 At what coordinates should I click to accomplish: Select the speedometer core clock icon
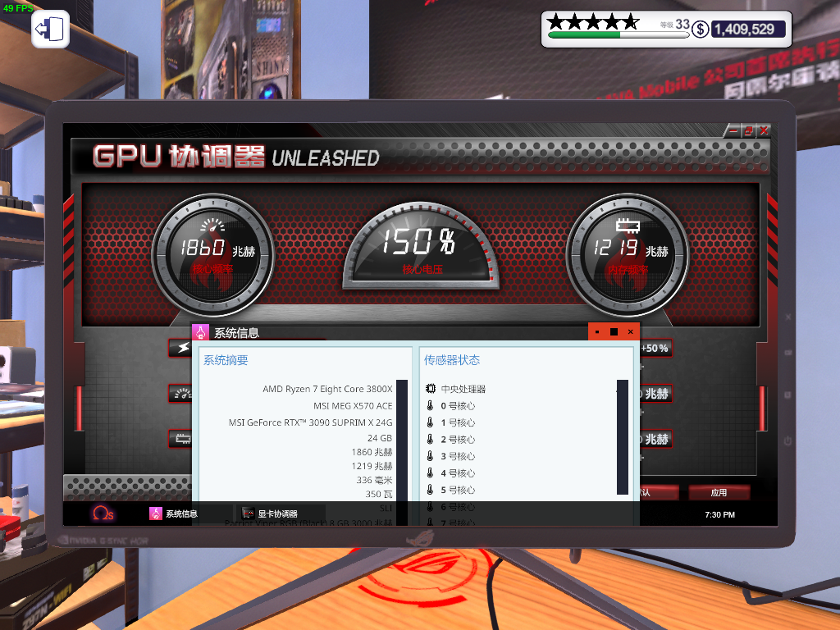click(x=182, y=394)
